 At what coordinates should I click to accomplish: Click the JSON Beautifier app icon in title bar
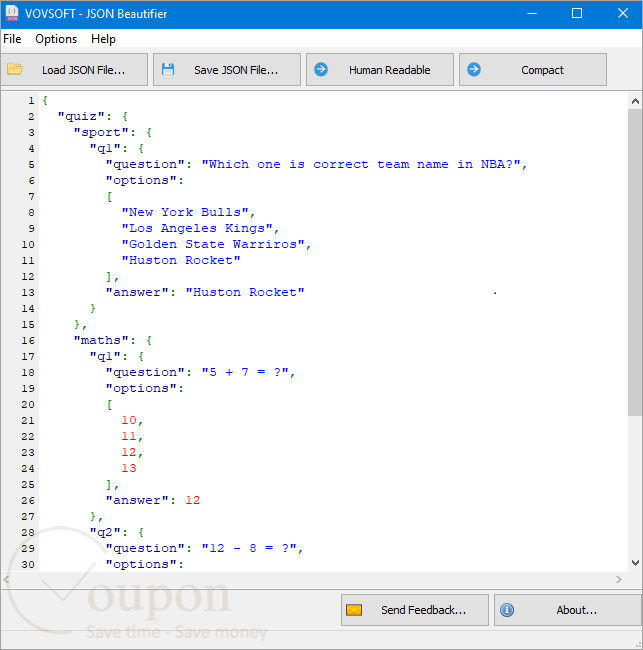click(12, 13)
